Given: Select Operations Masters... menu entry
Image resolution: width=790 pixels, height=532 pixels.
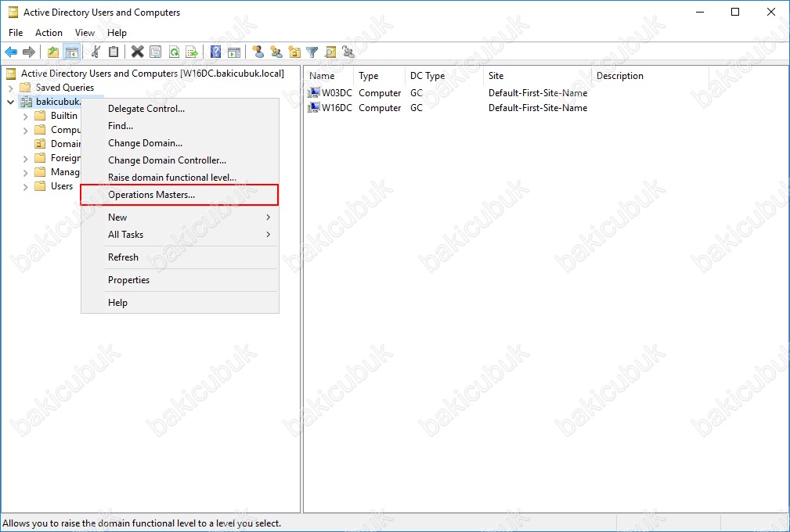Looking at the screenshot, I should tap(179, 195).
